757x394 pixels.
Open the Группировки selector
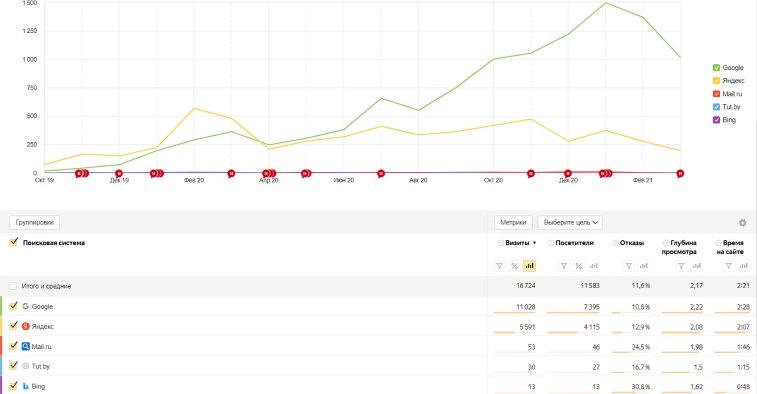tap(35, 223)
